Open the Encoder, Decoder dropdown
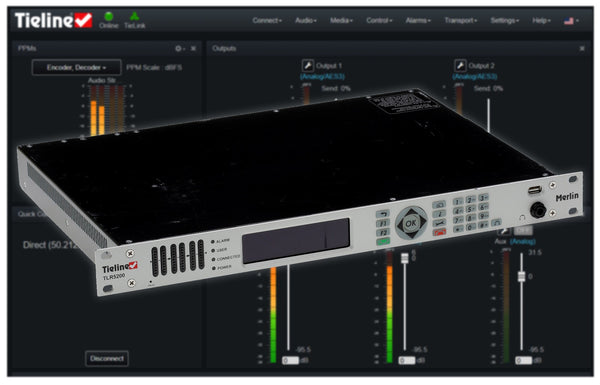 pyautogui.click(x=77, y=68)
